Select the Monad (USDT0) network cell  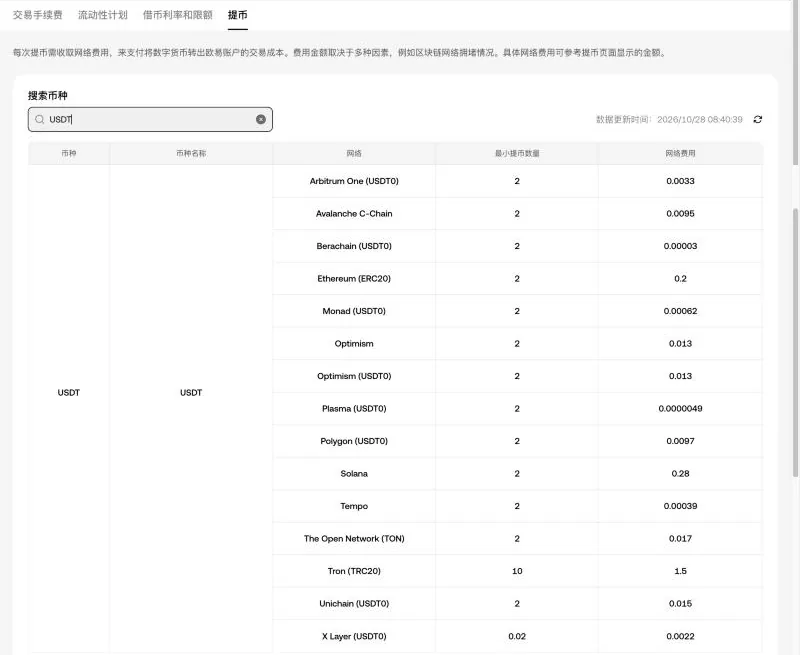point(354,311)
